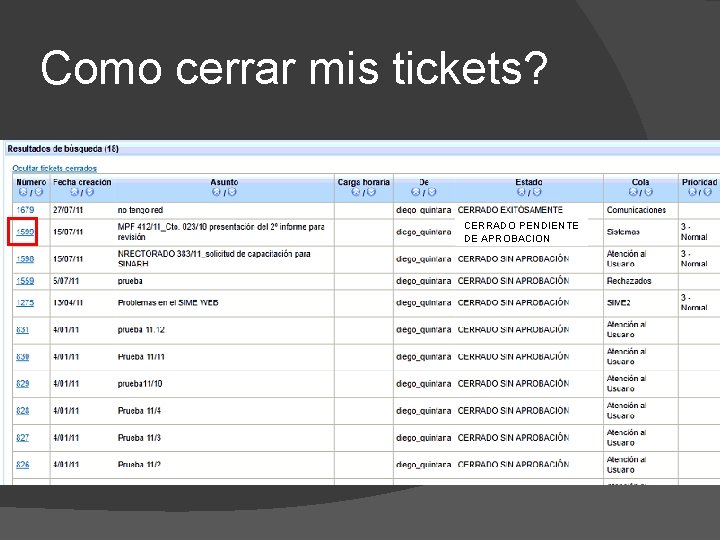Open ticket number 826
This screenshot has width=720, height=540.
[x=22, y=465]
